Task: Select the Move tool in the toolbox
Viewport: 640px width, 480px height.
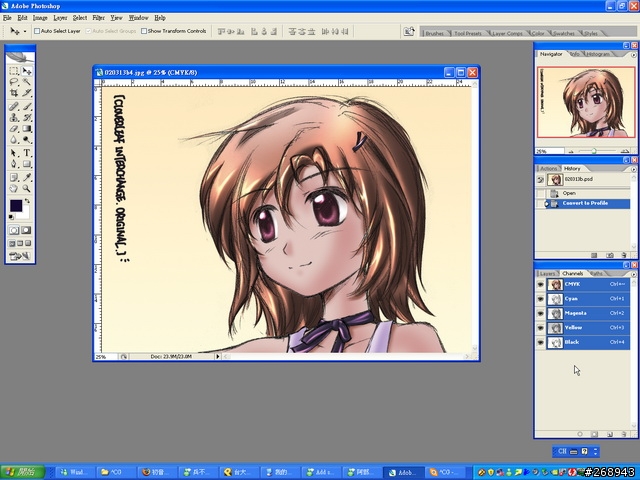Action: [27, 71]
